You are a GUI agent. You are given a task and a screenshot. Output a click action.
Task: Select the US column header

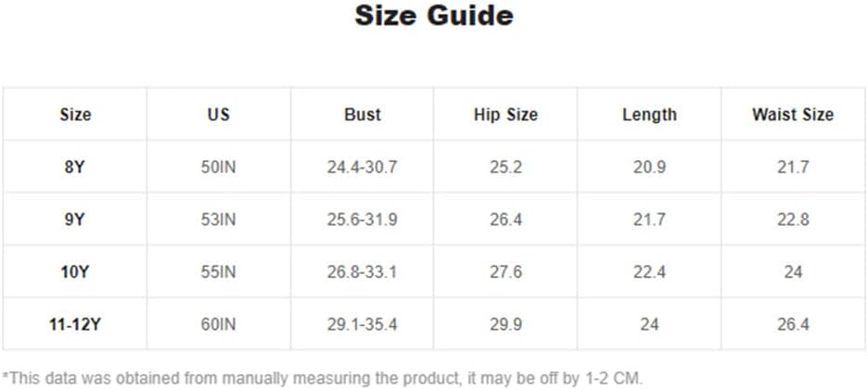click(218, 114)
